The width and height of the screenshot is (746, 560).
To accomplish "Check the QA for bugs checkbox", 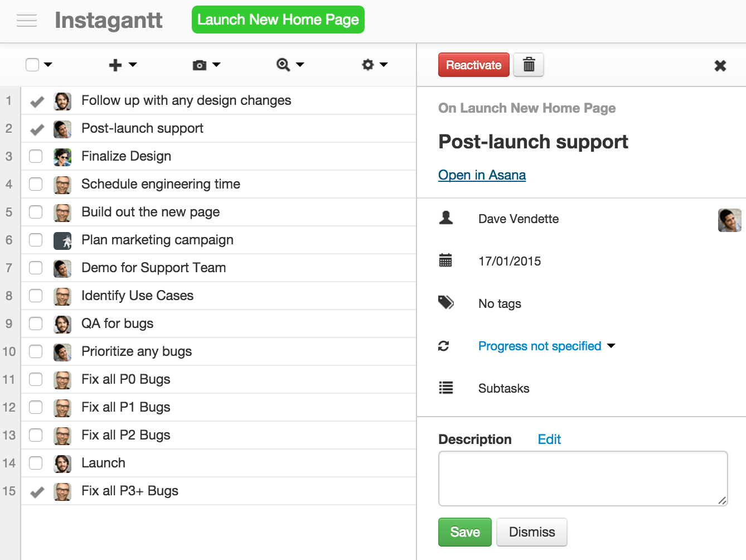I will (x=36, y=324).
